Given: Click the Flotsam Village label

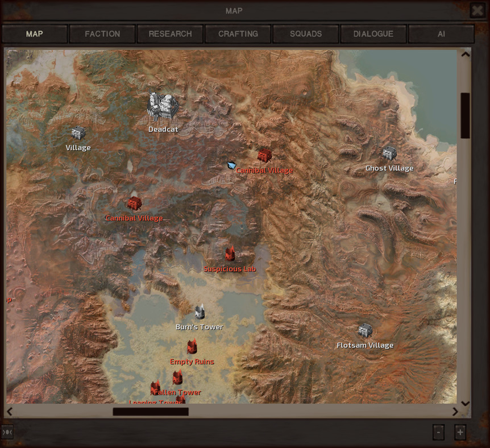Looking at the screenshot, I should point(365,345).
